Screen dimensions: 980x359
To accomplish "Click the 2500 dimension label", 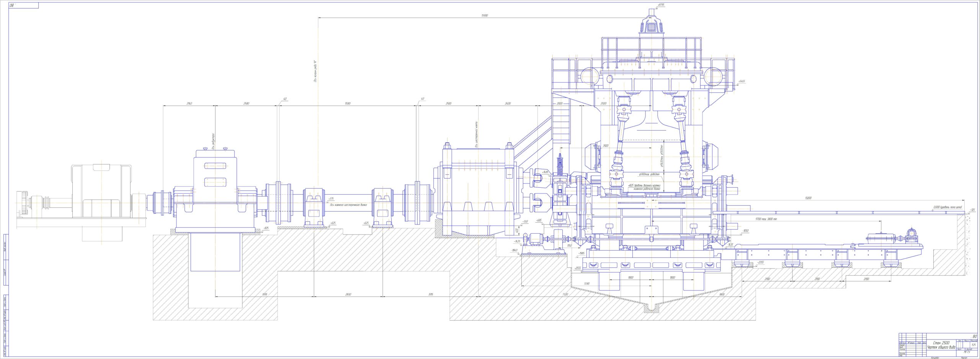I will pos(449,103).
